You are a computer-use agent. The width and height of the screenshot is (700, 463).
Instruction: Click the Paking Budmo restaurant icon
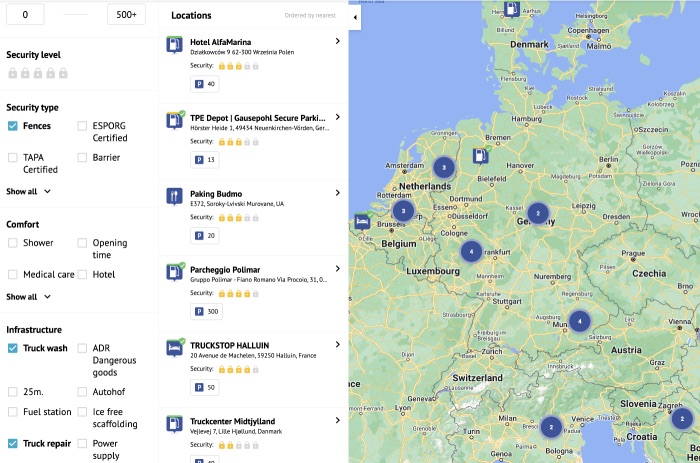tap(174, 196)
